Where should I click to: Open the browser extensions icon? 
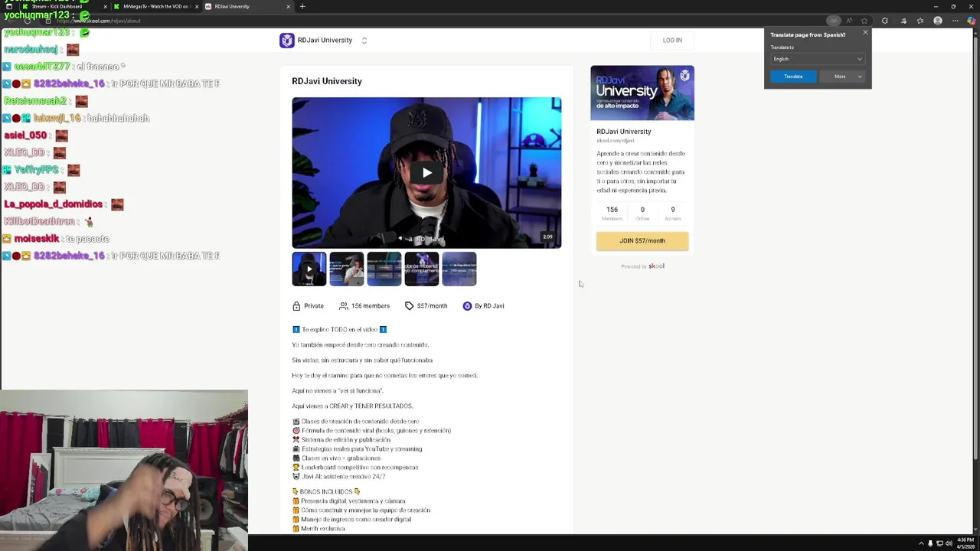pos(885,21)
